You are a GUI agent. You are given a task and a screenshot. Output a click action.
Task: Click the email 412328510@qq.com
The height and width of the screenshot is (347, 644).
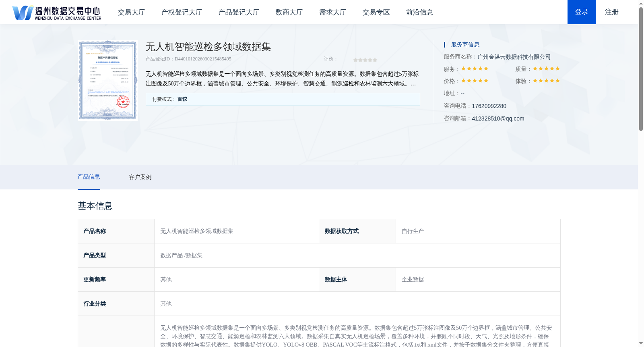click(498, 118)
